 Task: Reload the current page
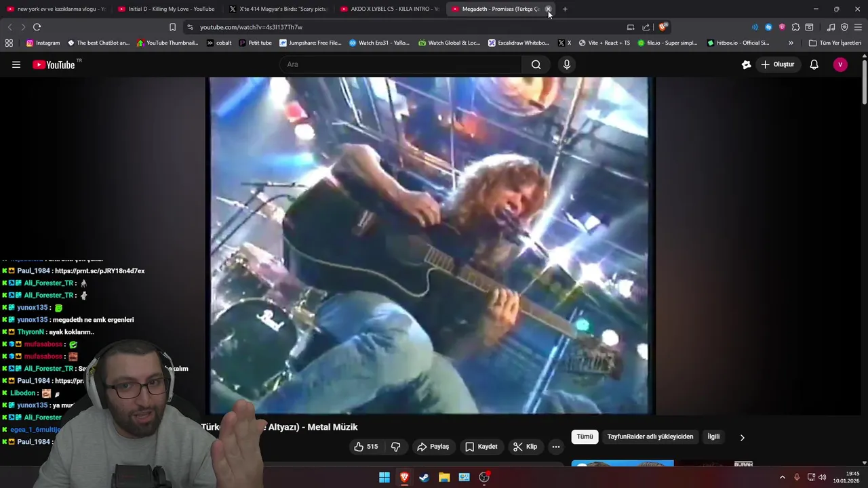(x=37, y=27)
